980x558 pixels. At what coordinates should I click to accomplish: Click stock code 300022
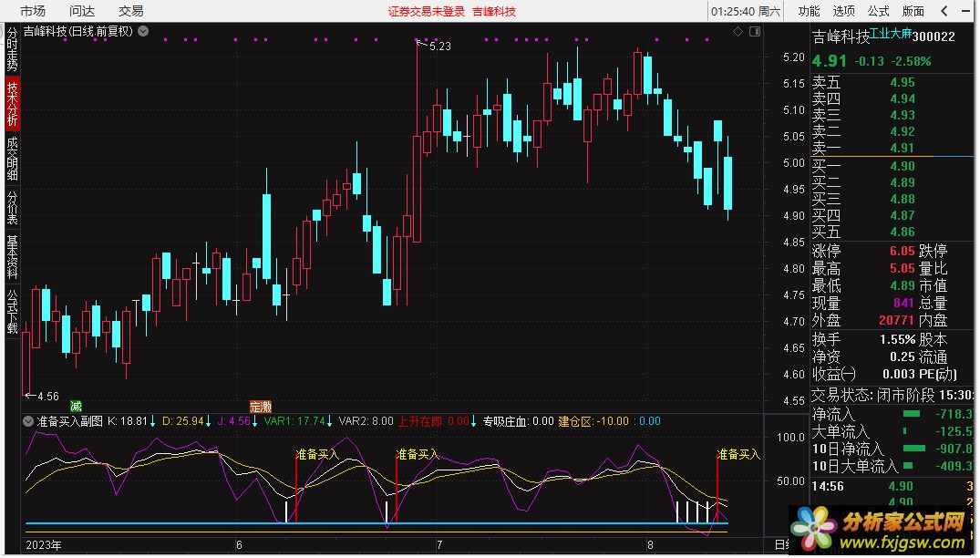click(x=934, y=36)
